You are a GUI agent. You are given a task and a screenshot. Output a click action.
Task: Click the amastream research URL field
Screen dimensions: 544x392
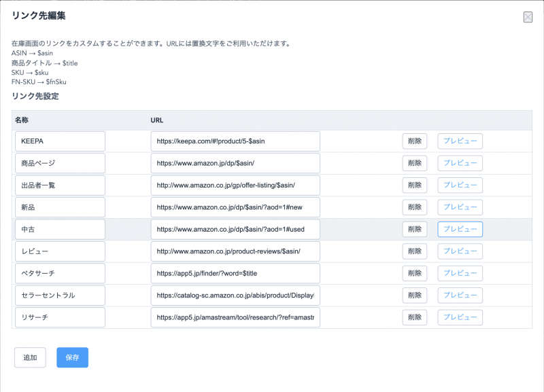[235, 317]
